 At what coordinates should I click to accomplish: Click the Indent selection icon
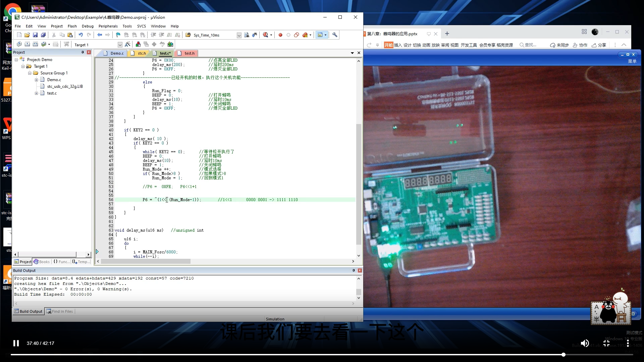[153, 35]
